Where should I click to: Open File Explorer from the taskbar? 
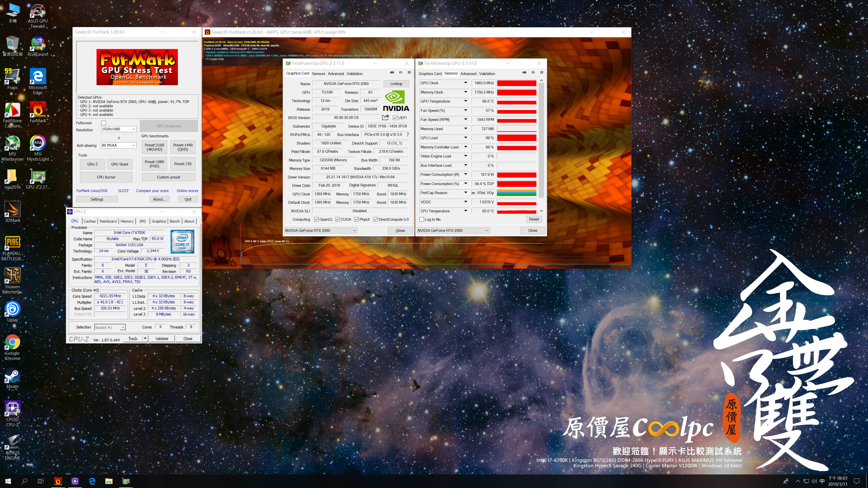pyautogui.click(x=109, y=481)
